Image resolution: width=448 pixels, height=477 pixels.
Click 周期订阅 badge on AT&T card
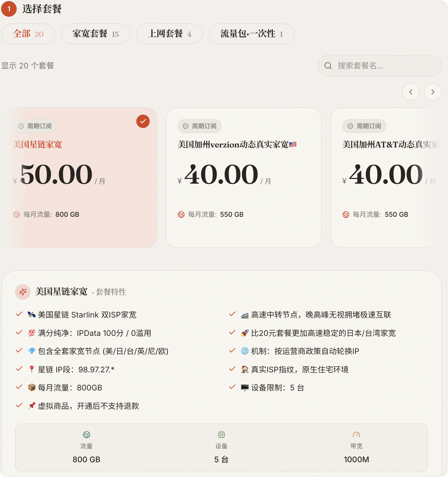(364, 126)
